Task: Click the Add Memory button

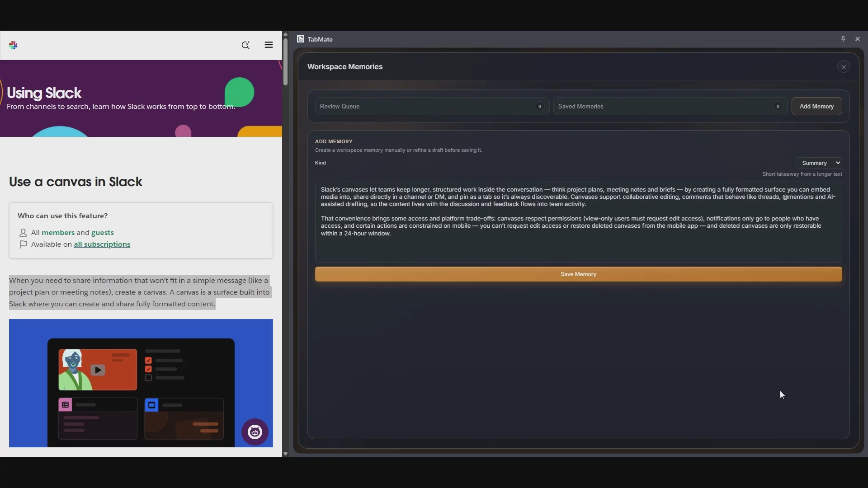Action: tap(816, 106)
